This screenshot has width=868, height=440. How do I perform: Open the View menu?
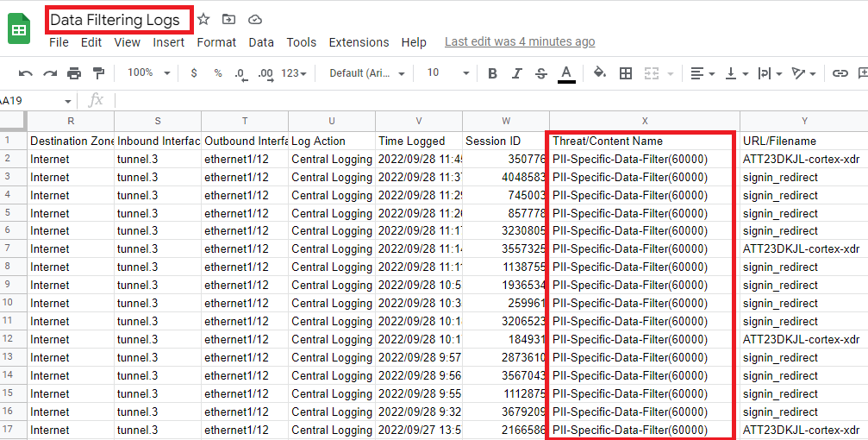coord(127,42)
